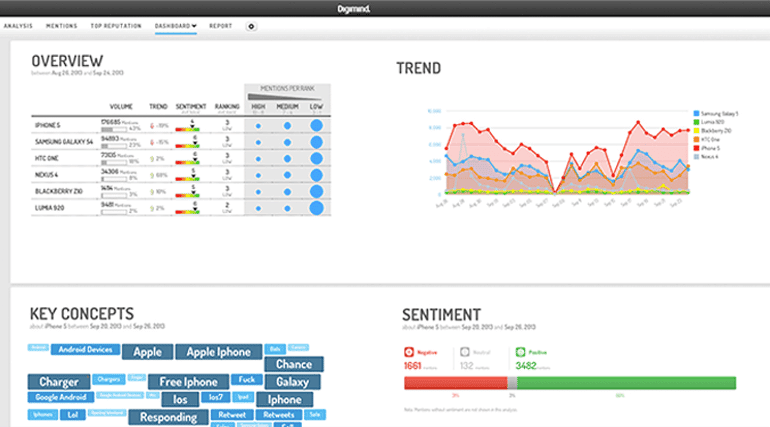
Task: Sort by the Volume column header
Action: pos(121,107)
